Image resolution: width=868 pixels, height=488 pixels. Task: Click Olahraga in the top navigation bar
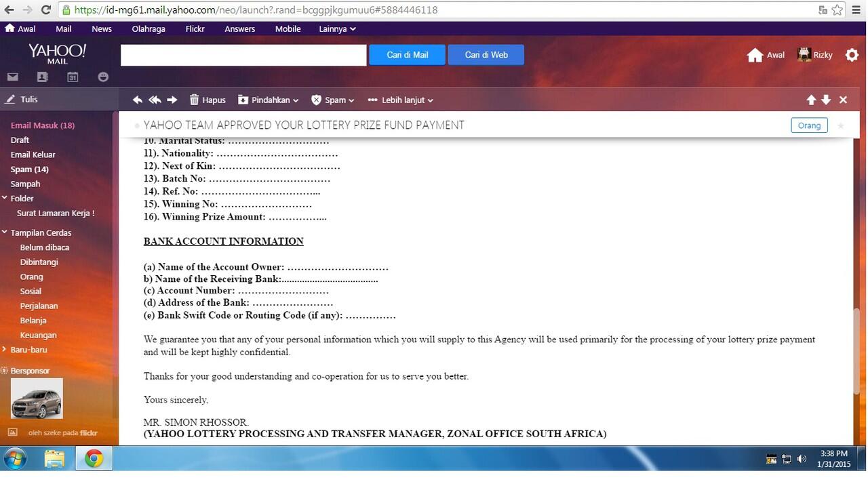(149, 28)
